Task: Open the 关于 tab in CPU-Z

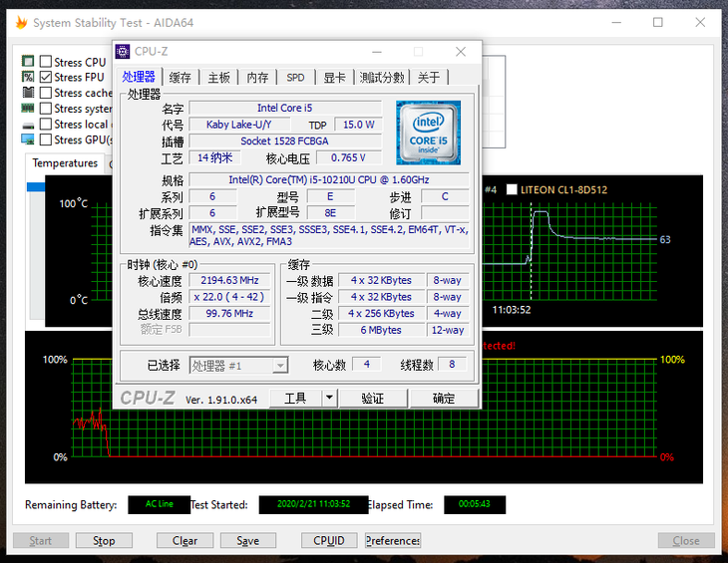Action: (429, 78)
